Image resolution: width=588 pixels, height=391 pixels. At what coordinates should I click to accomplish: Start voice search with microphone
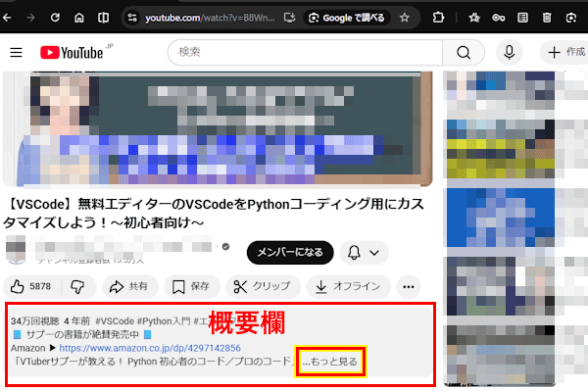pos(509,53)
